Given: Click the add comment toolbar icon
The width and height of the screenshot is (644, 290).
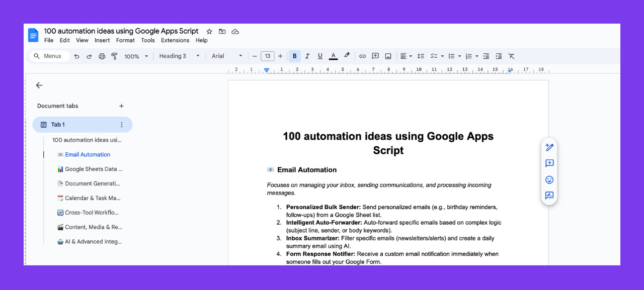Looking at the screenshot, I should [x=375, y=56].
